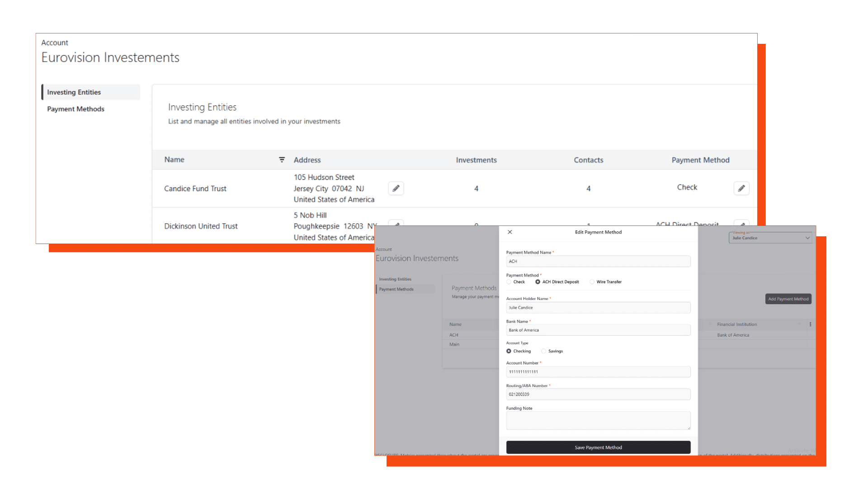Click the Funding Note text area
The image size is (868, 488).
coord(598,420)
